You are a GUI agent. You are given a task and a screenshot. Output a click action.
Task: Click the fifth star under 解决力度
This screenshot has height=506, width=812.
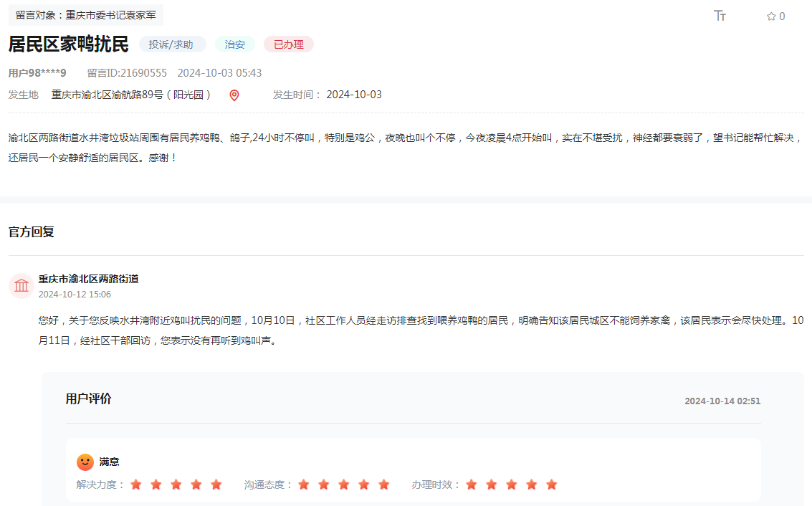tap(216, 484)
